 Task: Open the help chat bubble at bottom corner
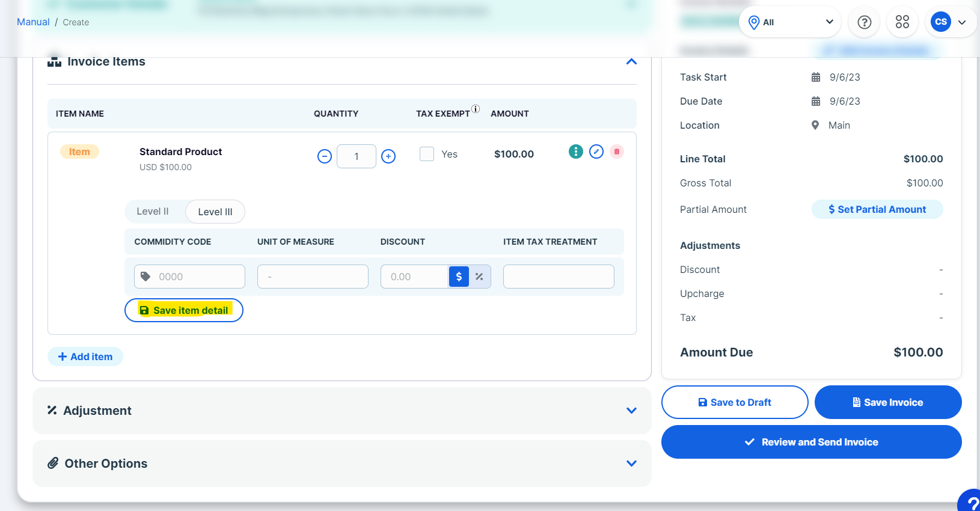[x=969, y=501]
